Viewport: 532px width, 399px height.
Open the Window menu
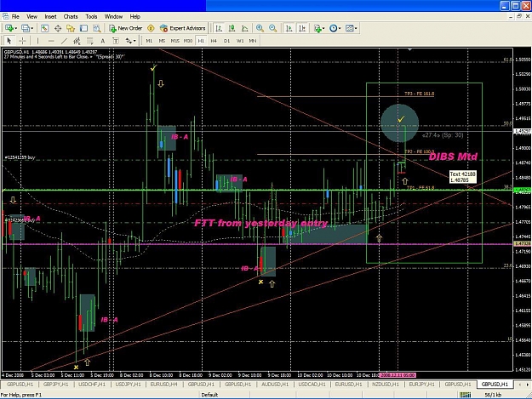tap(113, 17)
